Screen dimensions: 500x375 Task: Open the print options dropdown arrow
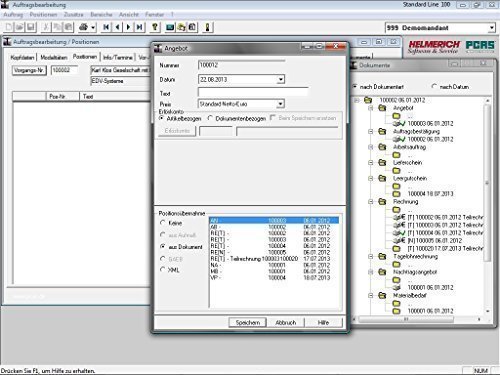pos(93,28)
